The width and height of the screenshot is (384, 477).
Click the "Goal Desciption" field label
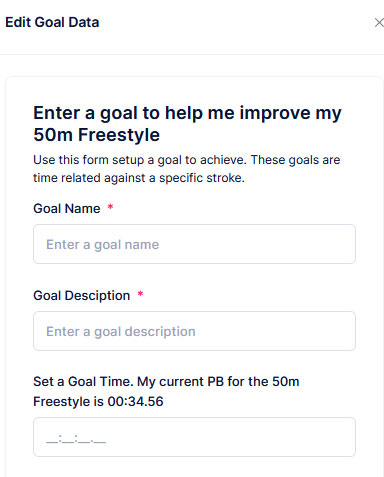point(82,296)
